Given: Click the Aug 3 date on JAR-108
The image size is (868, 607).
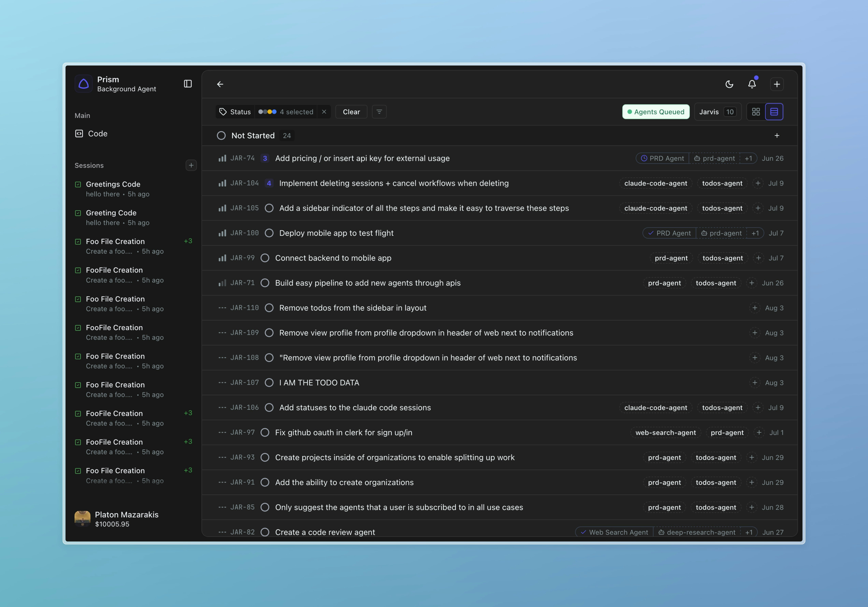Looking at the screenshot, I should pos(774,358).
